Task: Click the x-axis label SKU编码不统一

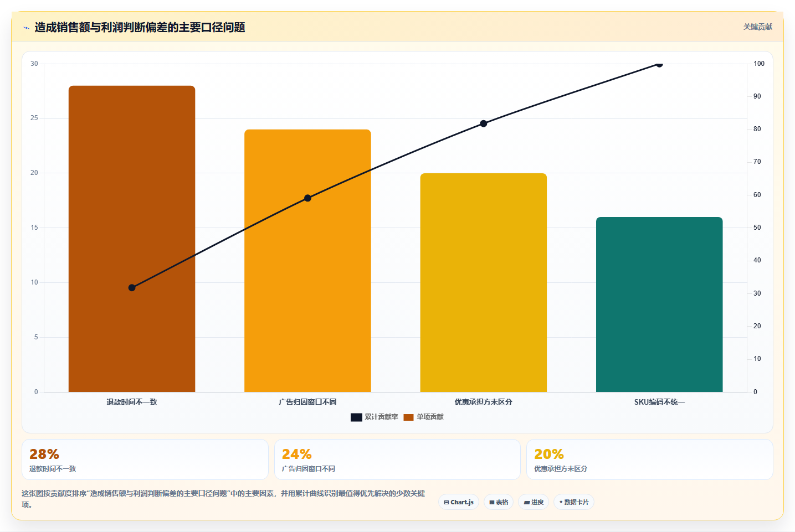Action: (659, 402)
